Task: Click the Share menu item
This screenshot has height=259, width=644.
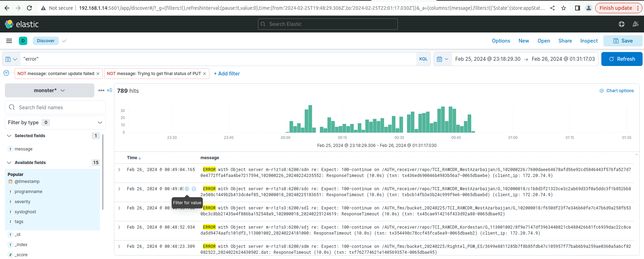Action: [565, 41]
